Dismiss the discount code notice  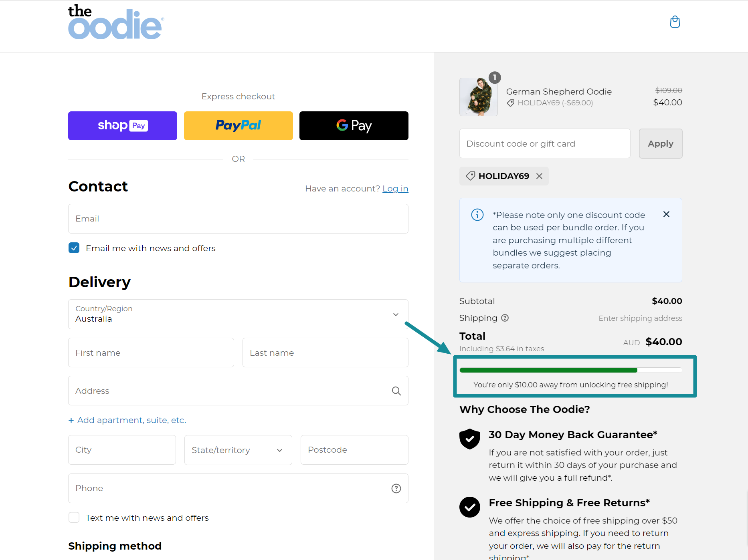click(666, 214)
